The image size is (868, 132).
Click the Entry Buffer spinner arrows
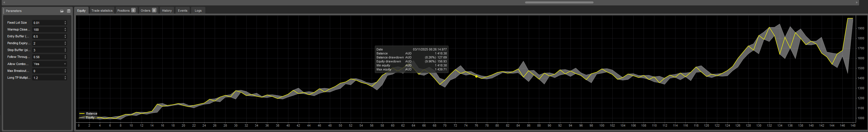pos(65,36)
